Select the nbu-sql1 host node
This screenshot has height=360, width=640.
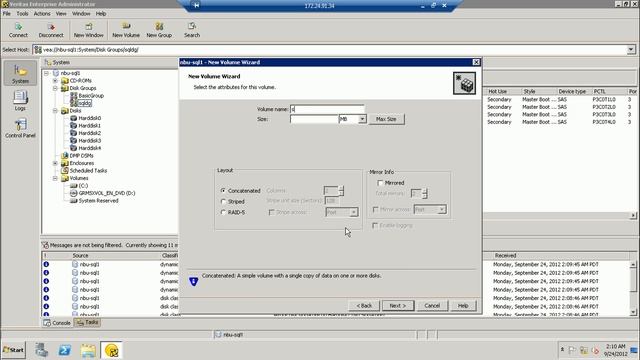[70, 73]
